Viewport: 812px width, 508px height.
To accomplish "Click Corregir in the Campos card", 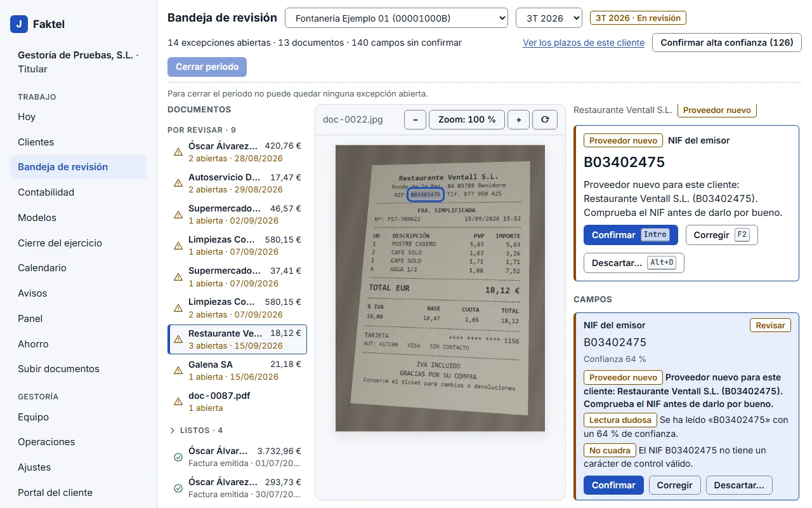I will pos(674,485).
